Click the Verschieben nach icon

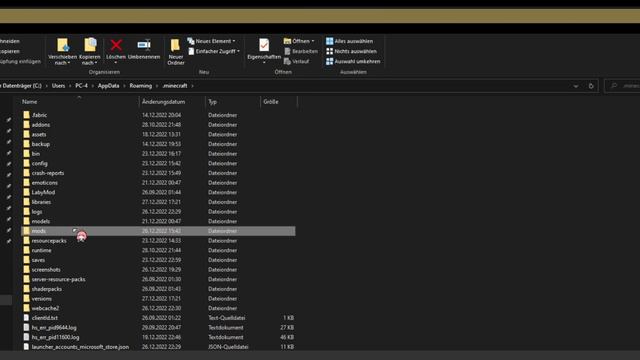62,45
